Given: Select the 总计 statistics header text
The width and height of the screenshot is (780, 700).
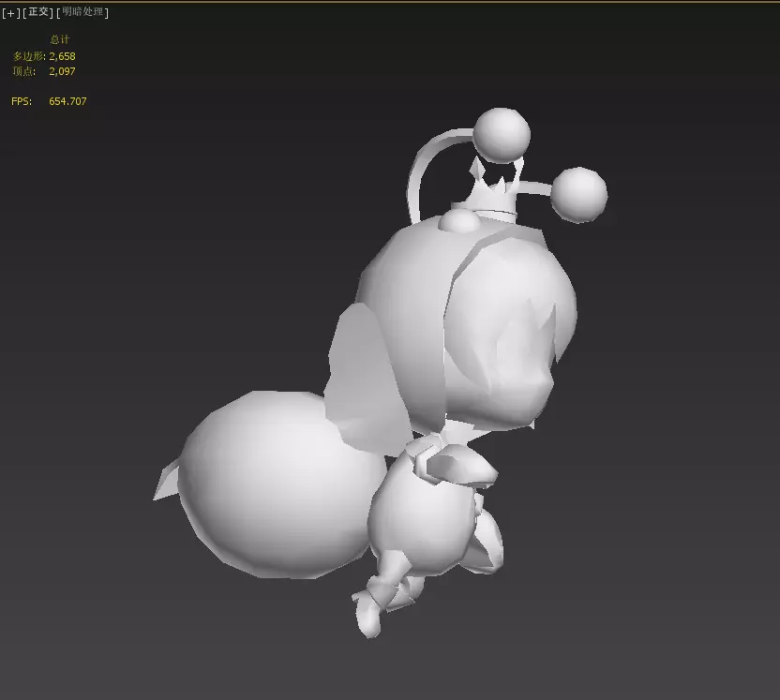Looking at the screenshot, I should click(60, 39).
